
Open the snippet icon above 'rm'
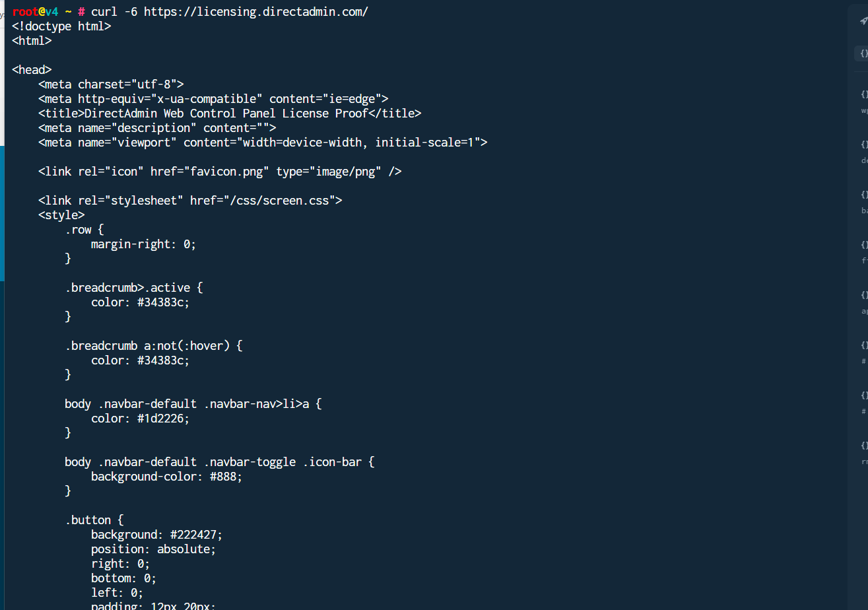(864, 446)
